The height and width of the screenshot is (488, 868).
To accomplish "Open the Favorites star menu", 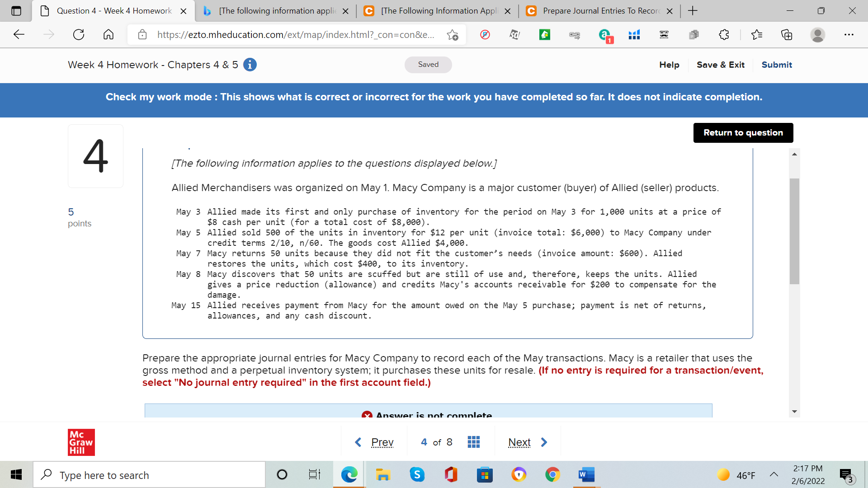I will tap(757, 34).
